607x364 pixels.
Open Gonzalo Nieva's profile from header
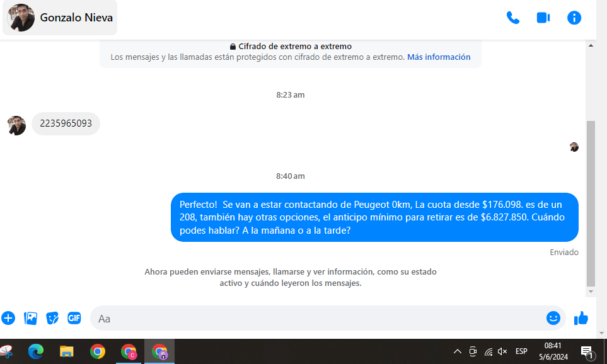(60, 18)
